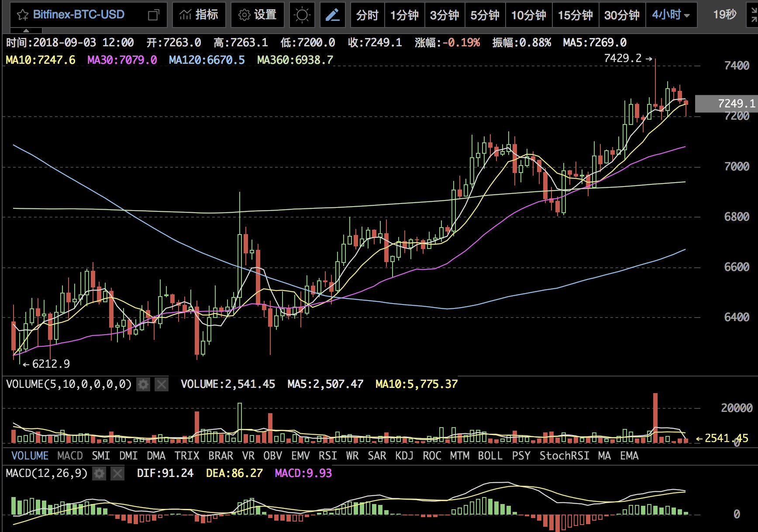Switch to the BOLL indicator

(x=490, y=456)
